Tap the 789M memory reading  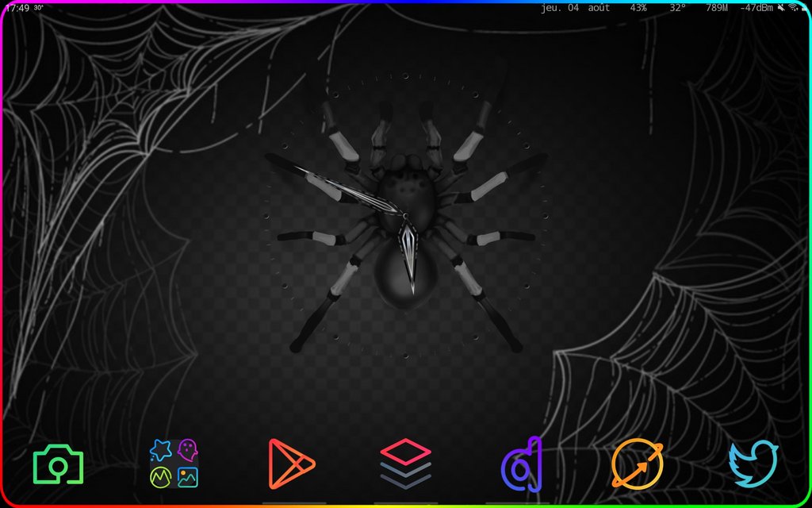pos(717,8)
